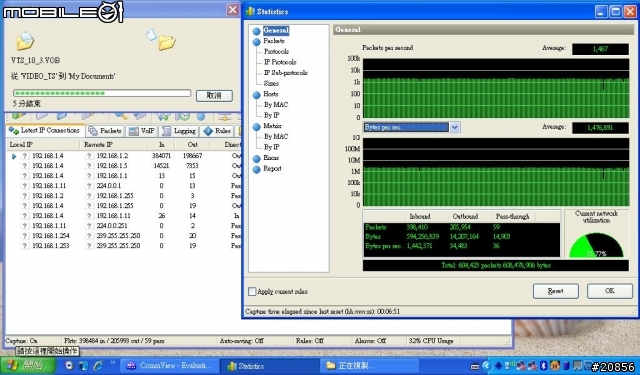
Task: Click the Reset button in Statistics
Action: (556, 291)
